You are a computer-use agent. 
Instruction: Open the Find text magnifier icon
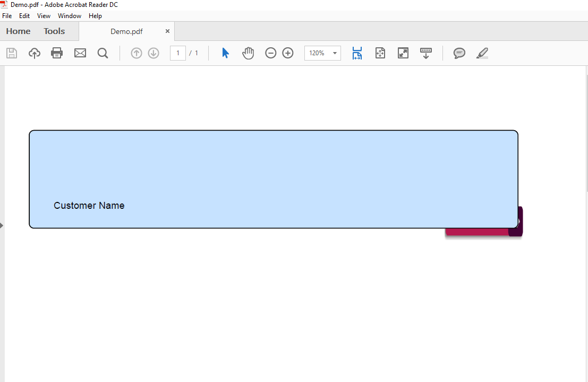[103, 53]
